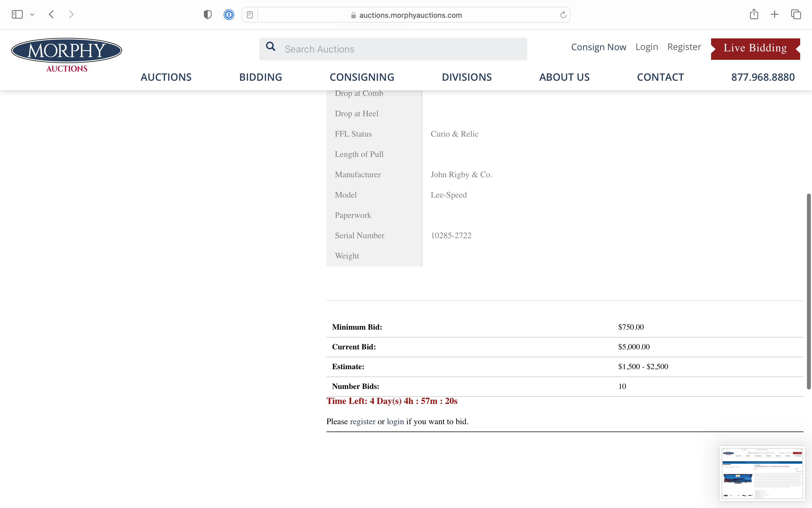Image resolution: width=812 pixels, height=508 pixels.
Task: Open the screenshot preview thumbnail
Action: click(762, 473)
